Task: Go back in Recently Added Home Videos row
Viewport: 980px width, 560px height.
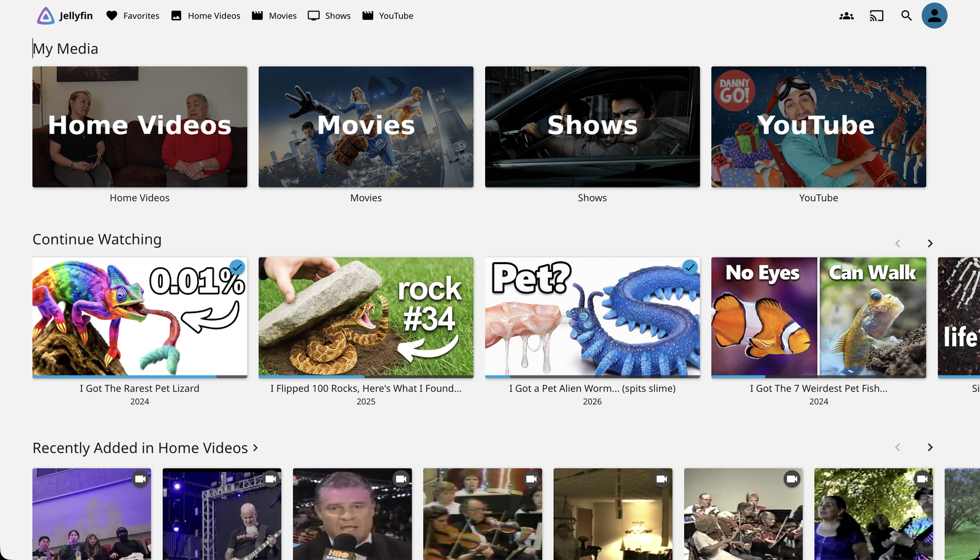Action: [898, 448]
